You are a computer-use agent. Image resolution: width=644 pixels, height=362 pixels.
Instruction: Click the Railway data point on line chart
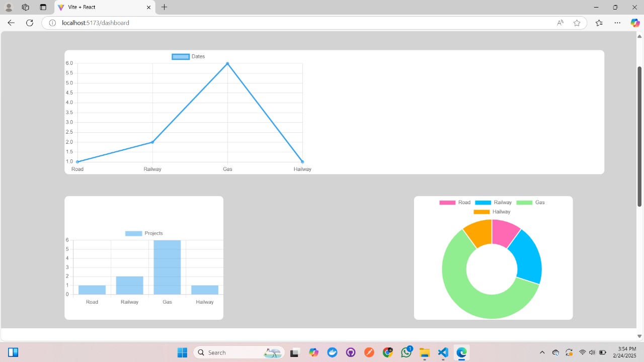coord(152,142)
